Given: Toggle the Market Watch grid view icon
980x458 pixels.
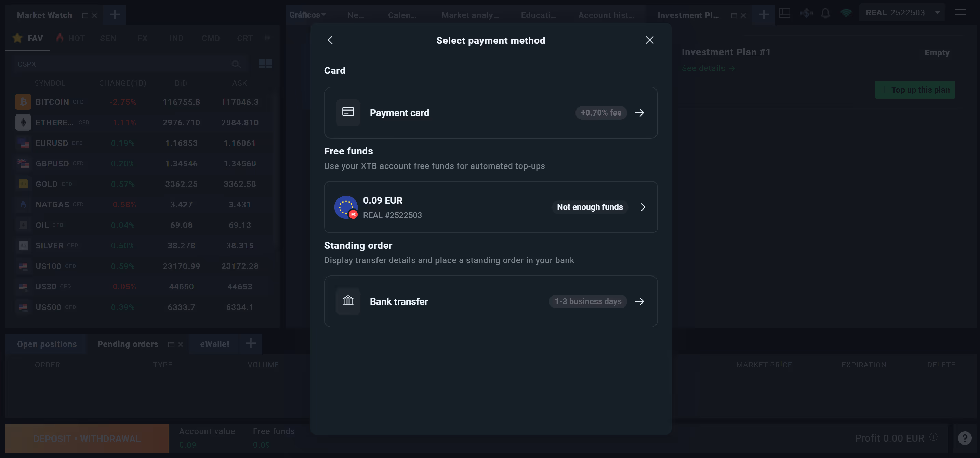Looking at the screenshot, I should tap(265, 64).
